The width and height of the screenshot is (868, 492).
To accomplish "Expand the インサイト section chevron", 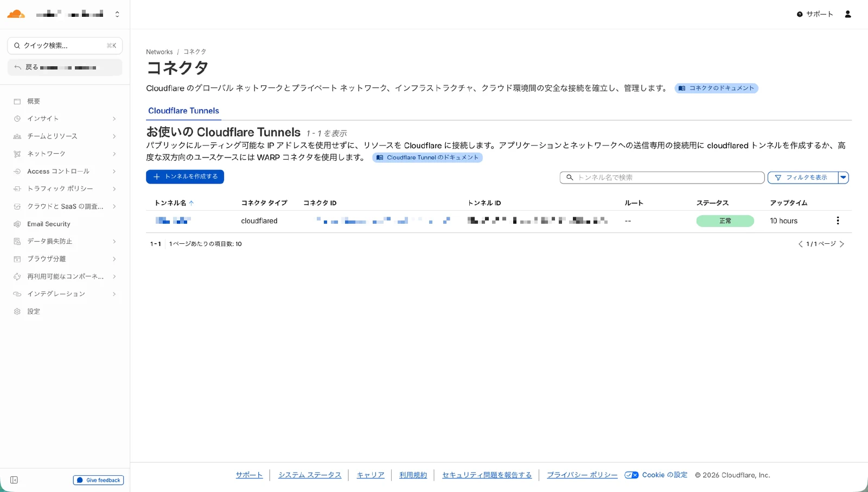I will coord(114,118).
